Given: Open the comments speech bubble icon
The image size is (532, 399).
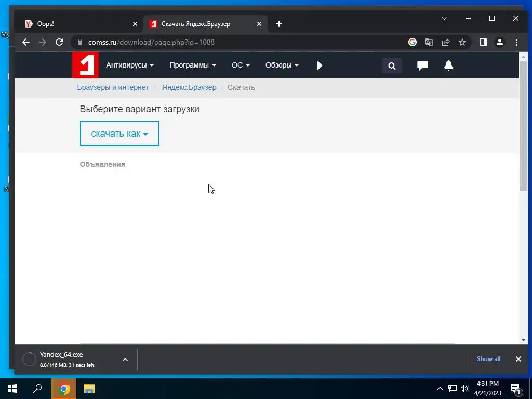Looking at the screenshot, I should pyautogui.click(x=422, y=65).
